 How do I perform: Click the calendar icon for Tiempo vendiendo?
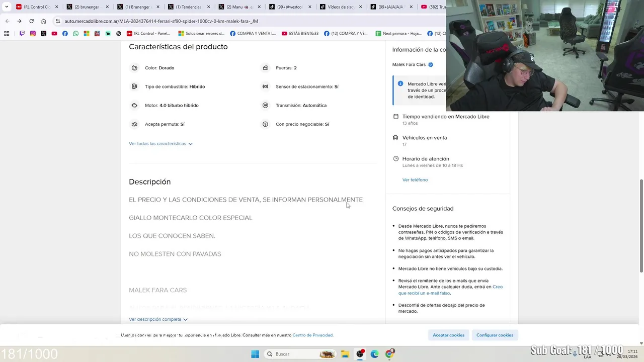[395, 116]
